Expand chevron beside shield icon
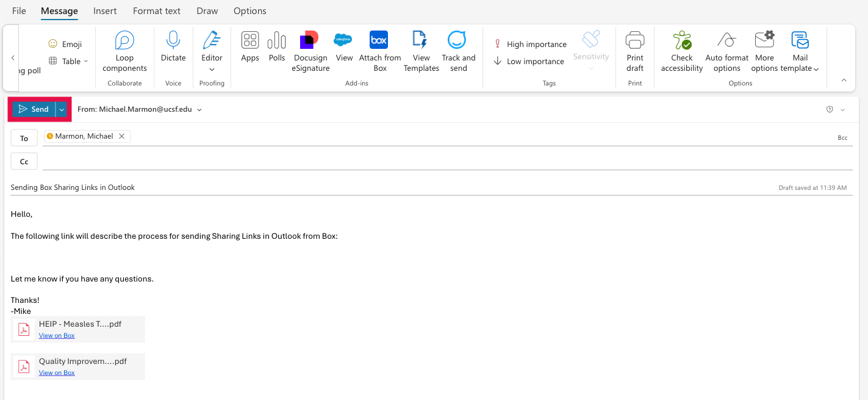This screenshot has height=400, width=868. tap(842, 110)
